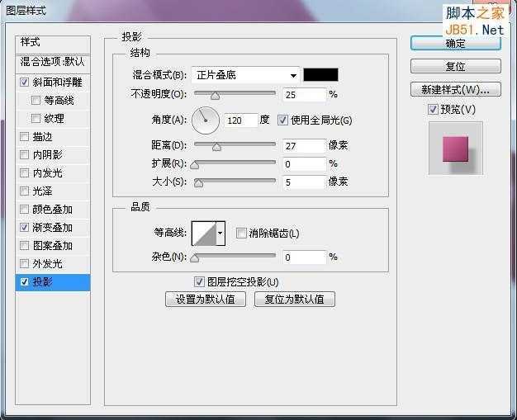The width and height of the screenshot is (517, 420).
Task: Enable the 内发光 checkbox
Action: [x=25, y=172]
